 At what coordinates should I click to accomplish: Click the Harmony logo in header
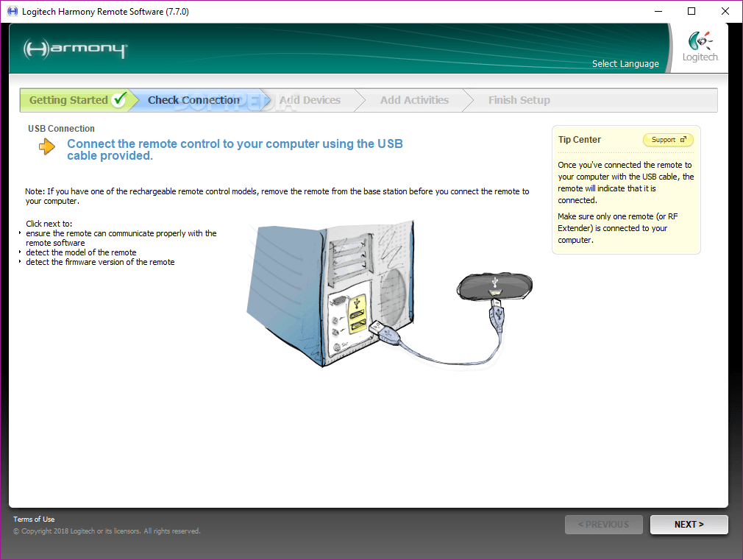75,48
